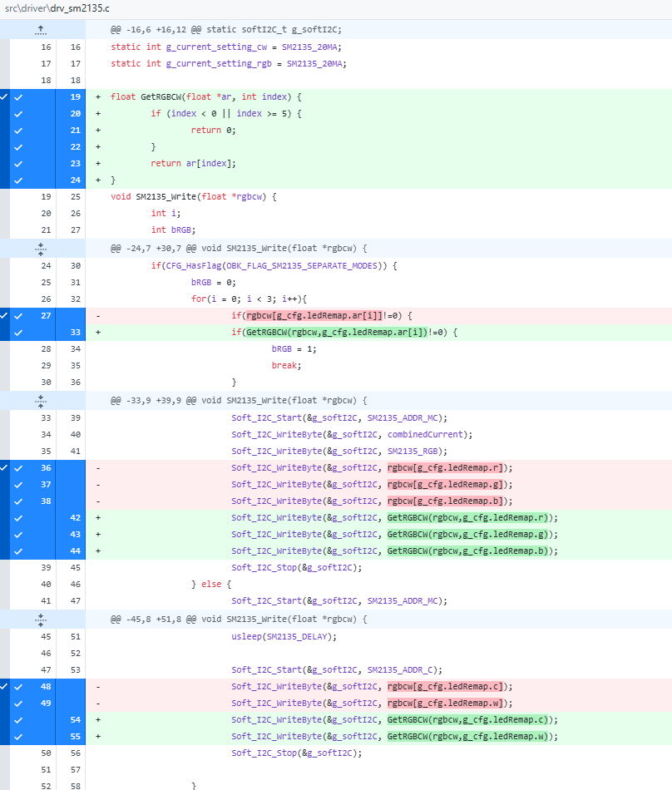The image size is (672, 790).
Task: Click code line 'static int g_current_setting_rgb = SM2135_20MA;'
Action: point(229,63)
